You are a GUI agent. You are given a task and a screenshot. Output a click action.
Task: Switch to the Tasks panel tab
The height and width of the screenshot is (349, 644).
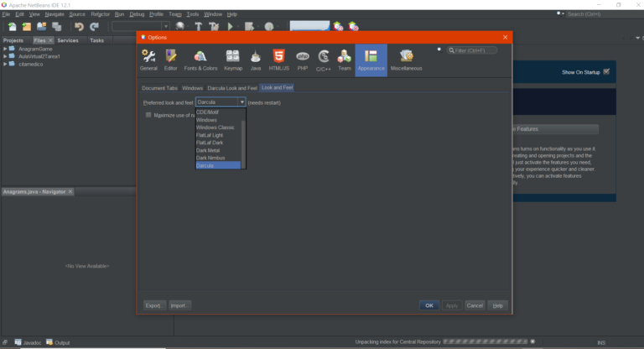coord(97,40)
